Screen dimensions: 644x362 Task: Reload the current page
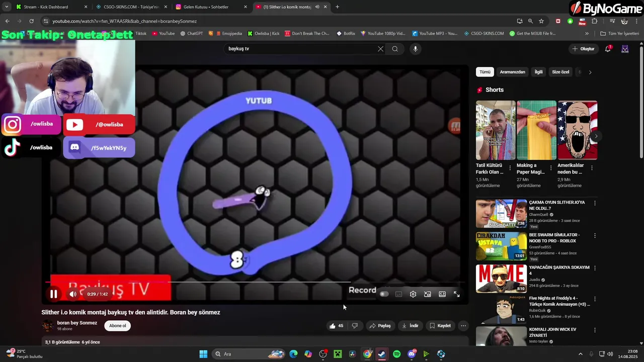tap(31, 21)
